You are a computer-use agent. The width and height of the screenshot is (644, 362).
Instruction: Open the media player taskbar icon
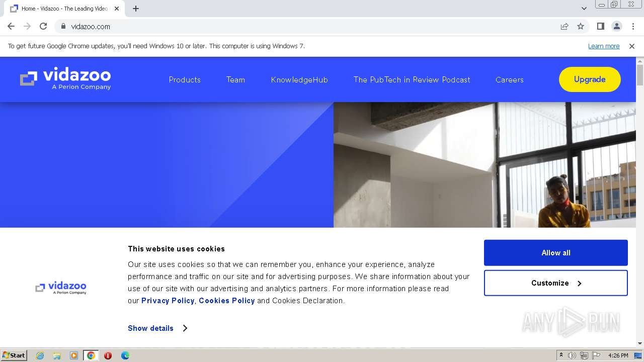(74, 355)
